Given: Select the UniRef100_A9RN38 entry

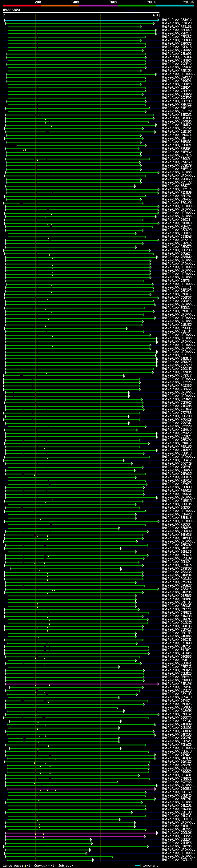Looking at the screenshot, I should click(x=177, y=40).
